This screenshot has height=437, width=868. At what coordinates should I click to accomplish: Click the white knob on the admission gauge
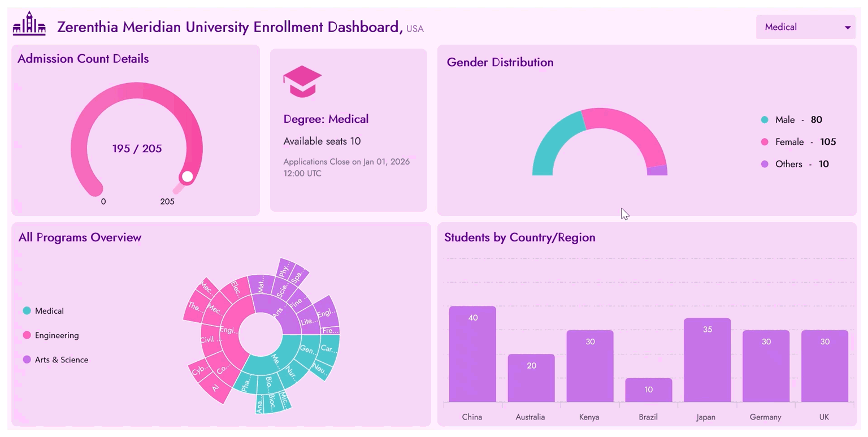point(187,177)
